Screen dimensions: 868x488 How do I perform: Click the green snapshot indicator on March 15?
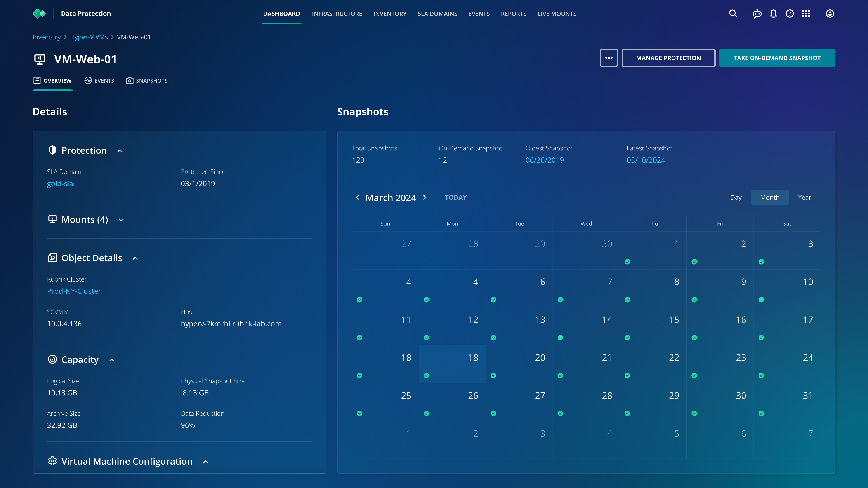click(x=627, y=338)
